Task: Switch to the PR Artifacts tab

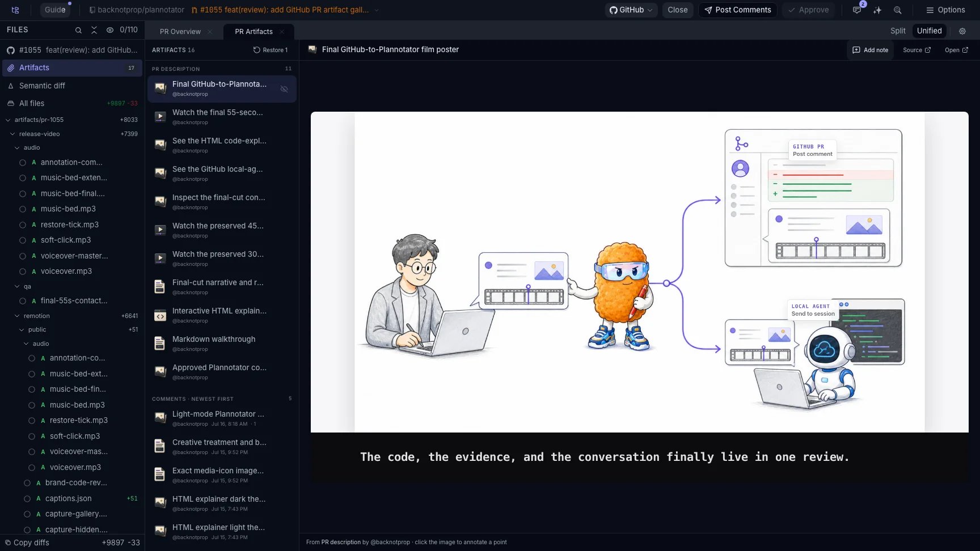Action: pyautogui.click(x=254, y=32)
